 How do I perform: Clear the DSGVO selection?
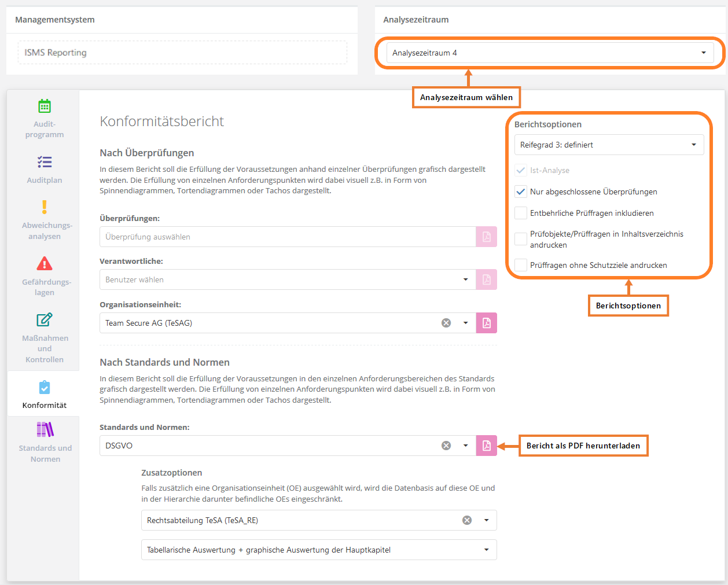click(x=446, y=446)
